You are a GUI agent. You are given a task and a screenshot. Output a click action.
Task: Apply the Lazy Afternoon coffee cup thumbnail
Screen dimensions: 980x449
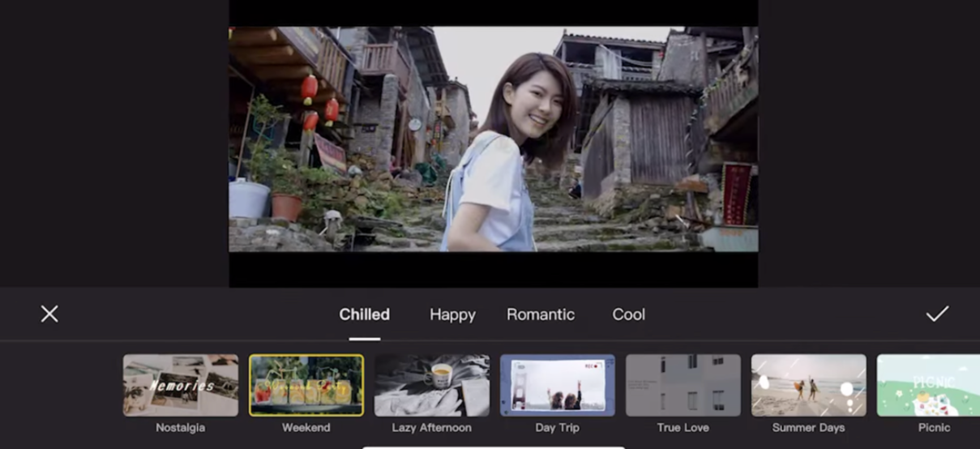click(432, 385)
